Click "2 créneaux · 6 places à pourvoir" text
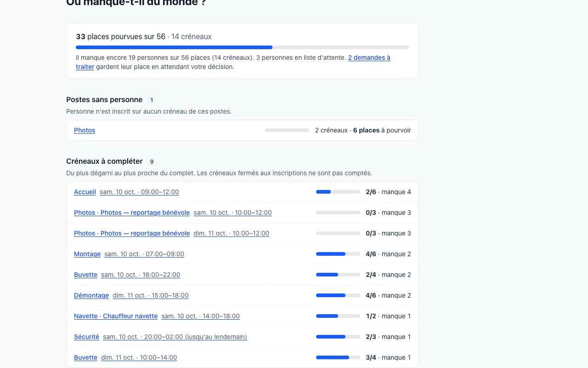The image size is (588, 368). pyautogui.click(x=363, y=130)
